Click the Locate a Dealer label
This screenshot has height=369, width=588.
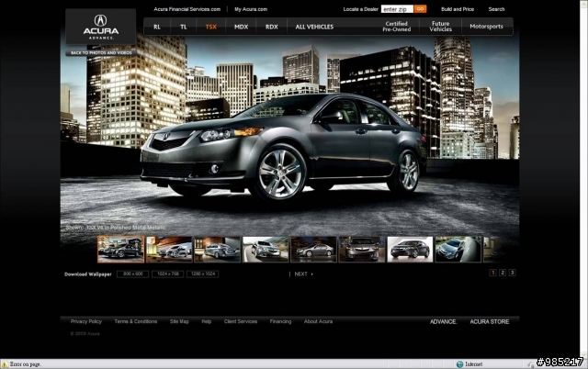point(361,9)
